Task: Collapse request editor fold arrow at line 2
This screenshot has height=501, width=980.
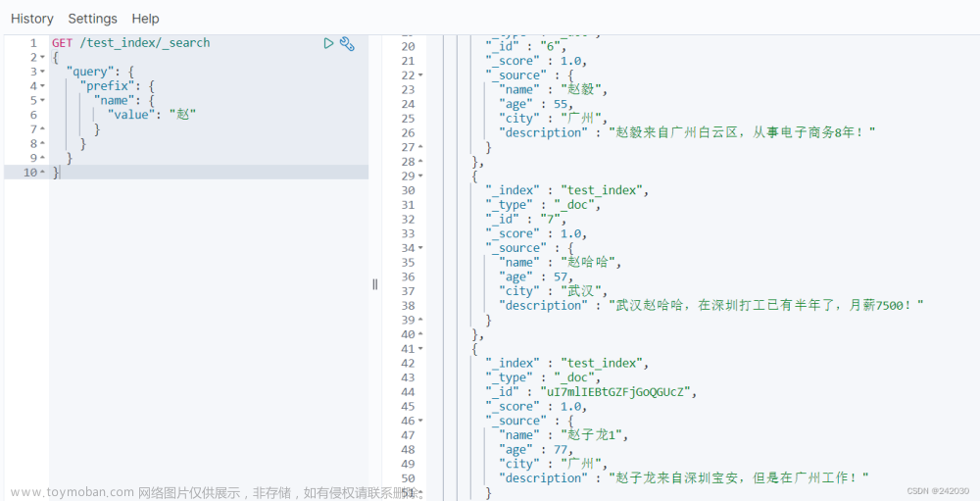Action: coord(42,58)
